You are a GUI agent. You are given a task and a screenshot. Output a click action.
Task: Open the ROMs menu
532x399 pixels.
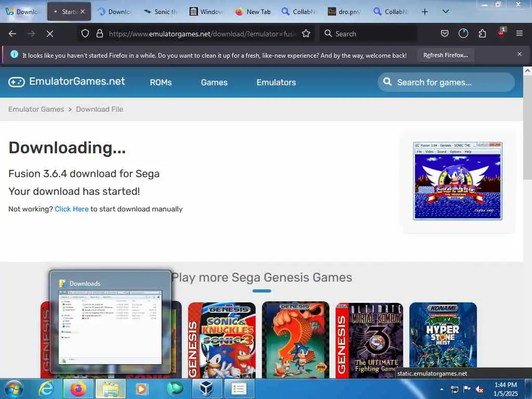coord(161,83)
